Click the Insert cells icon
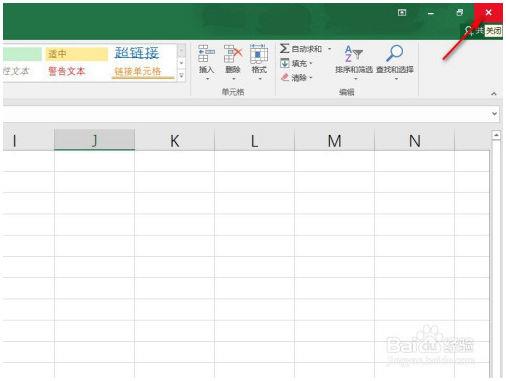This screenshot has height=381, width=506. pyautogui.click(x=206, y=53)
